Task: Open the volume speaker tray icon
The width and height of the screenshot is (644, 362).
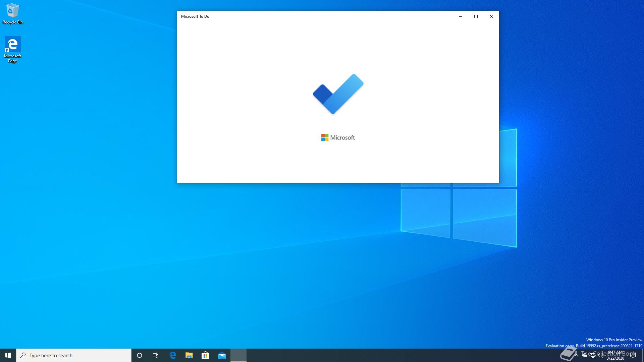Action: (601, 355)
